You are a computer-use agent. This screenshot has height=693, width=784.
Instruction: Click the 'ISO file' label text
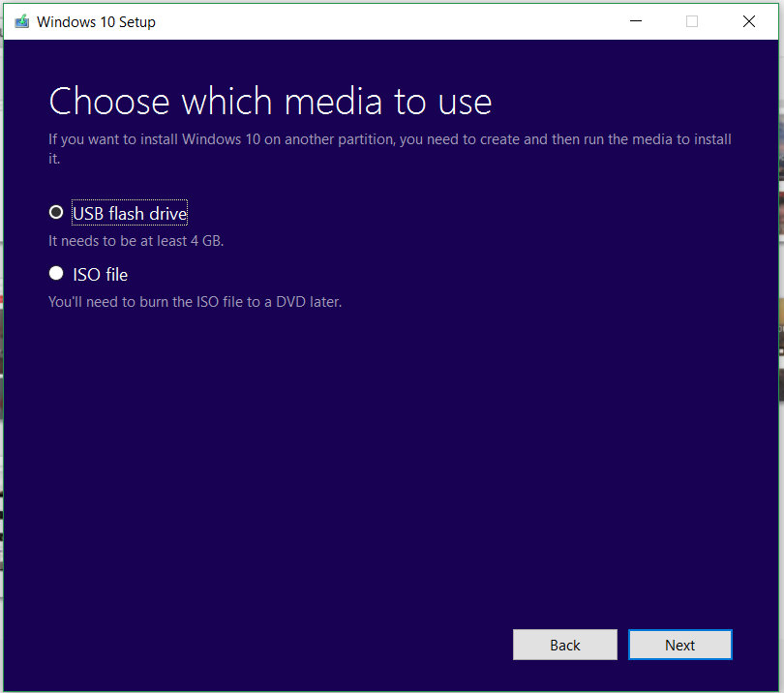100,275
